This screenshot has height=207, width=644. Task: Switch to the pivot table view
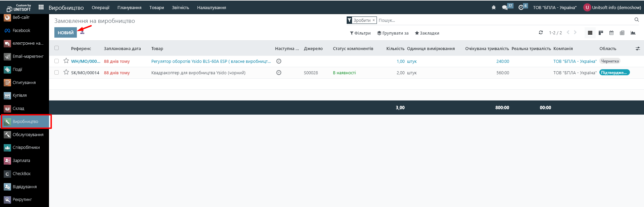pos(622,33)
